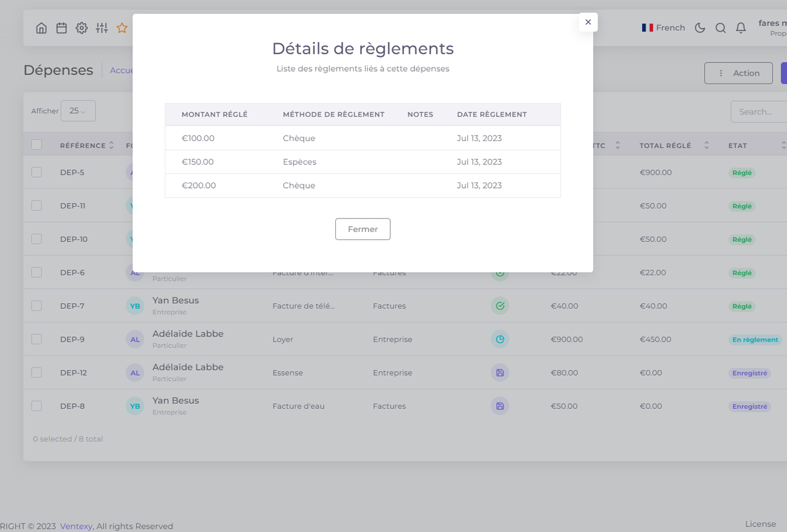
Task: Focus the Search input field
Action: 759,112
